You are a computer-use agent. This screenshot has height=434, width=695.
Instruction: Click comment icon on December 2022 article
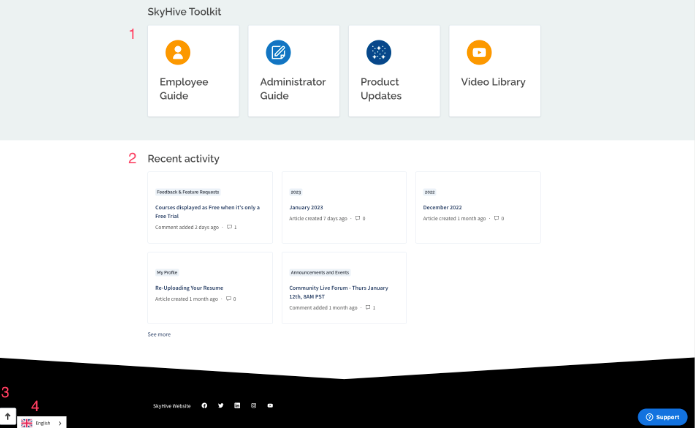(496, 218)
